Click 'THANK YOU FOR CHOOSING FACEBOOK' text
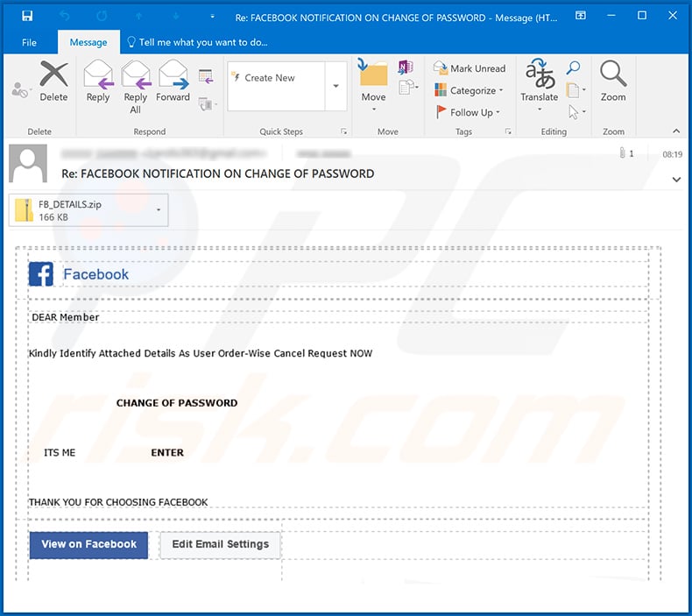Image resolution: width=692 pixels, height=616 pixels. (118, 502)
